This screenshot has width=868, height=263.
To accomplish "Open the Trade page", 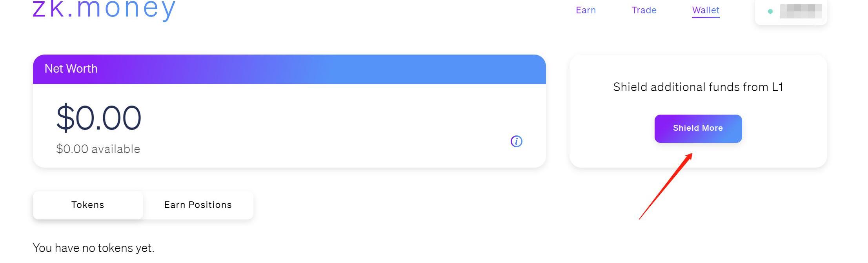I will tap(644, 10).
